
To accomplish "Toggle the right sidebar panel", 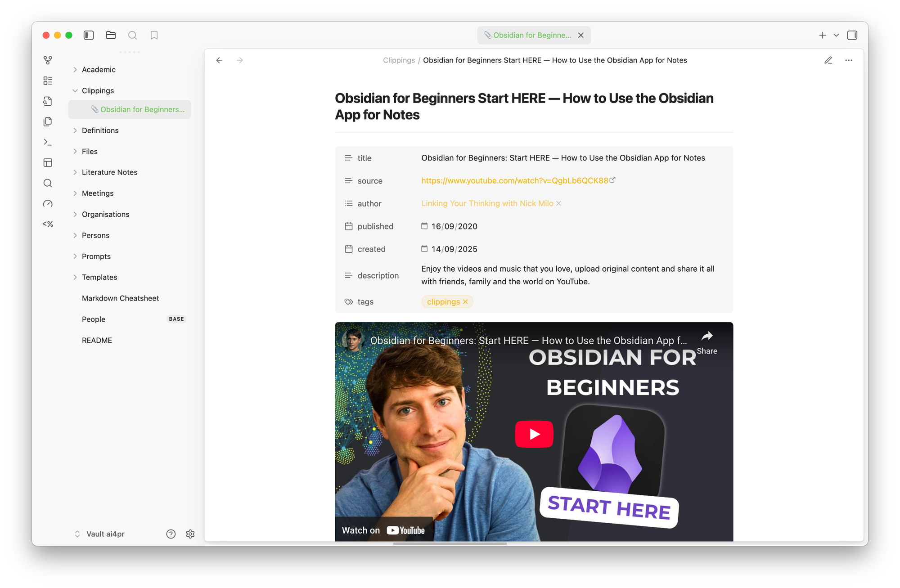I will (852, 35).
